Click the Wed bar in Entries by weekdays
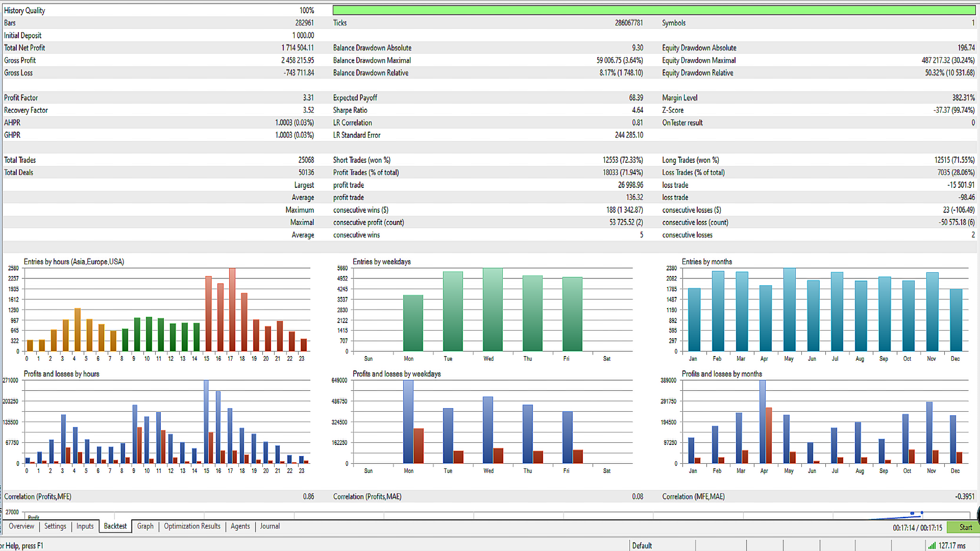Screen dimensions: 980x551 [x=493, y=309]
